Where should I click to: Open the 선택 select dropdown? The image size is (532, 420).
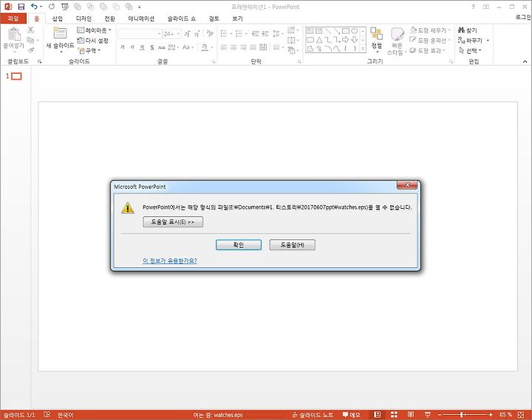(x=470, y=50)
